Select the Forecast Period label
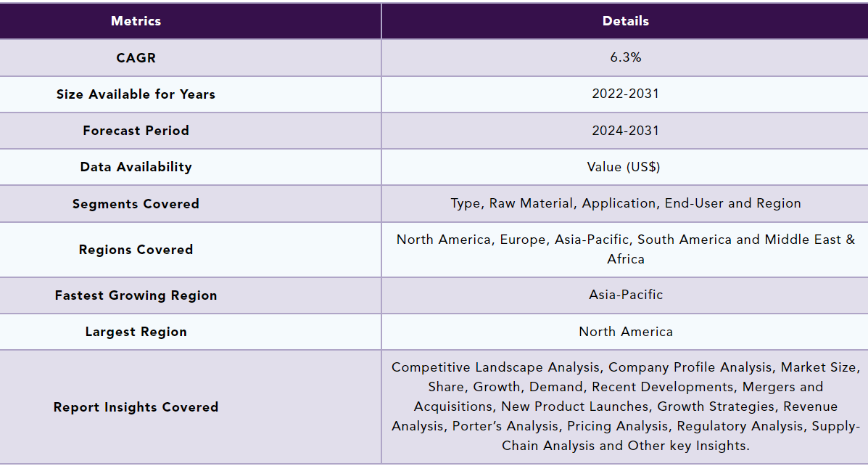 point(136,131)
